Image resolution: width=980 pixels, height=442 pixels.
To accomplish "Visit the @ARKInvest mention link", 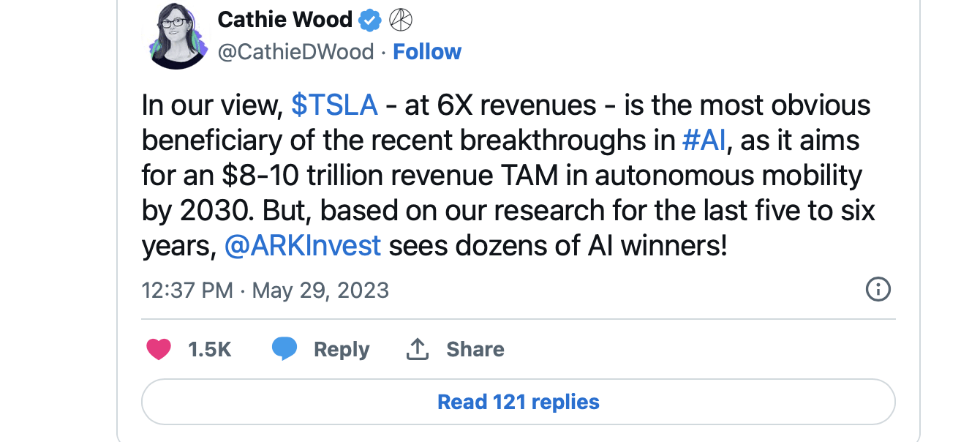I will pyautogui.click(x=303, y=246).
